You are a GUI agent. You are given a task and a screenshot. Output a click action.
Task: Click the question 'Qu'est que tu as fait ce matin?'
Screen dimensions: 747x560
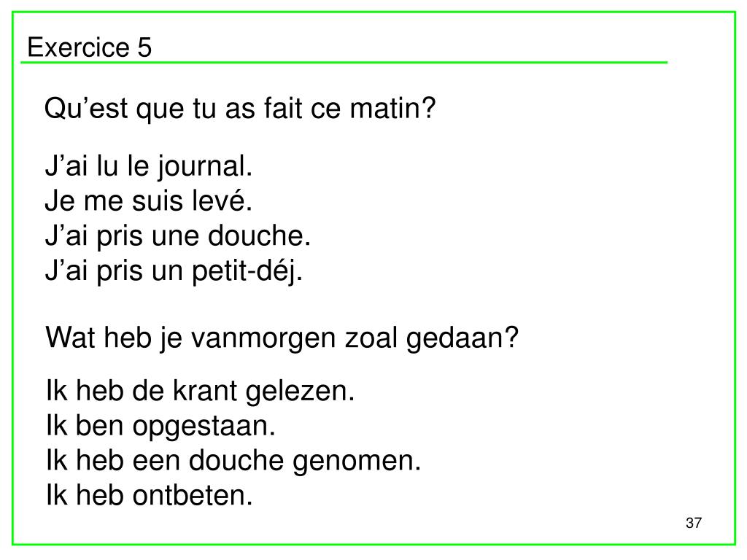coord(240,109)
